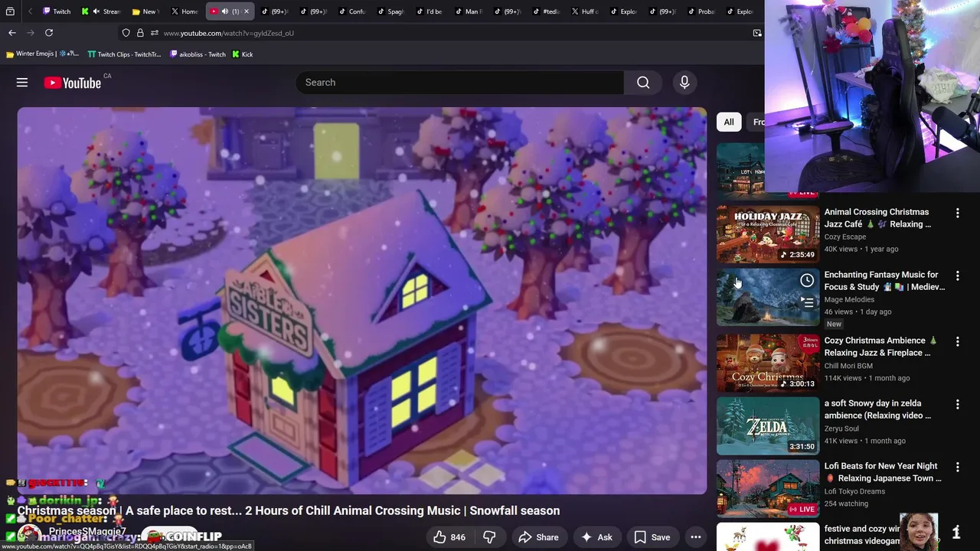Switch to the Man TikTok tab
This screenshot has width=980, height=551.
(469, 11)
